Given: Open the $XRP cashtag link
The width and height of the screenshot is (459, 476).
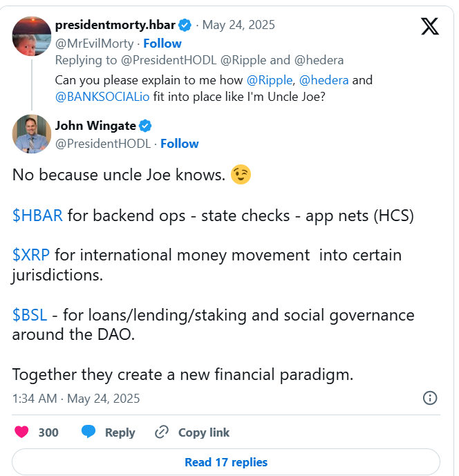Looking at the screenshot, I should tap(31, 256).
